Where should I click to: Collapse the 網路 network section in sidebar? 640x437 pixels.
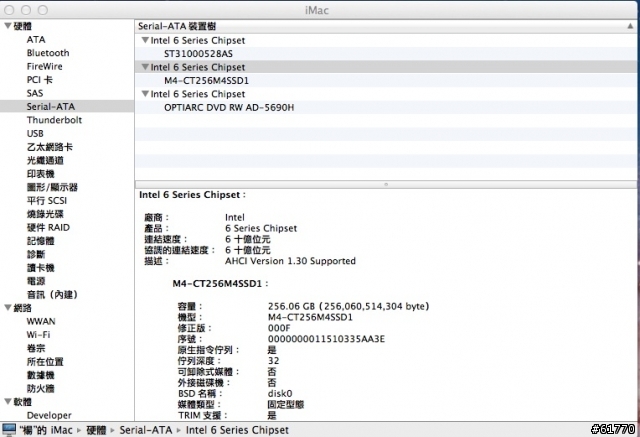point(8,308)
